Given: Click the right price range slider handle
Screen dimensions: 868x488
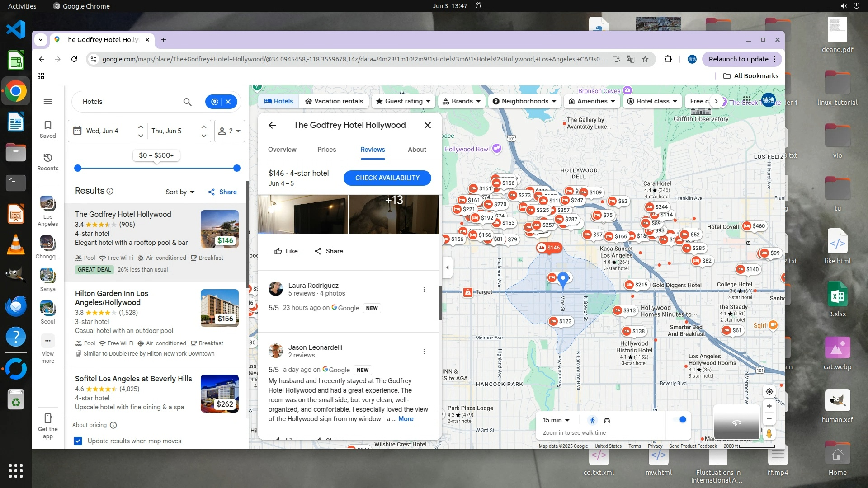Looking at the screenshot, I should click(x=236, y=168).
